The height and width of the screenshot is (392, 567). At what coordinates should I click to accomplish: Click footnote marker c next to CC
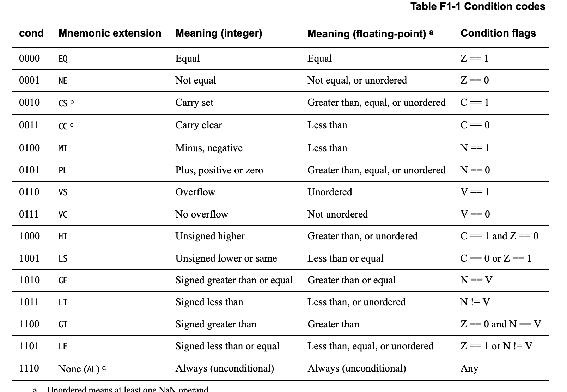[72, 125]
